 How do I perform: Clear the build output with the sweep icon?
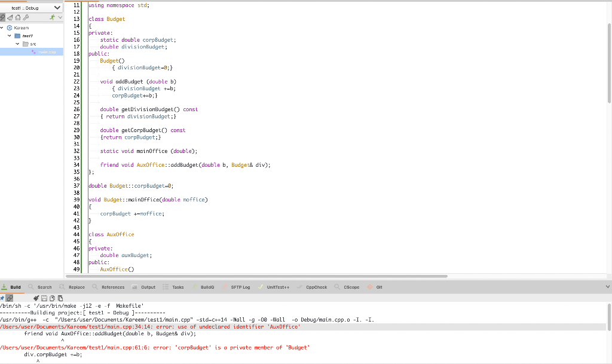point(36,298)
